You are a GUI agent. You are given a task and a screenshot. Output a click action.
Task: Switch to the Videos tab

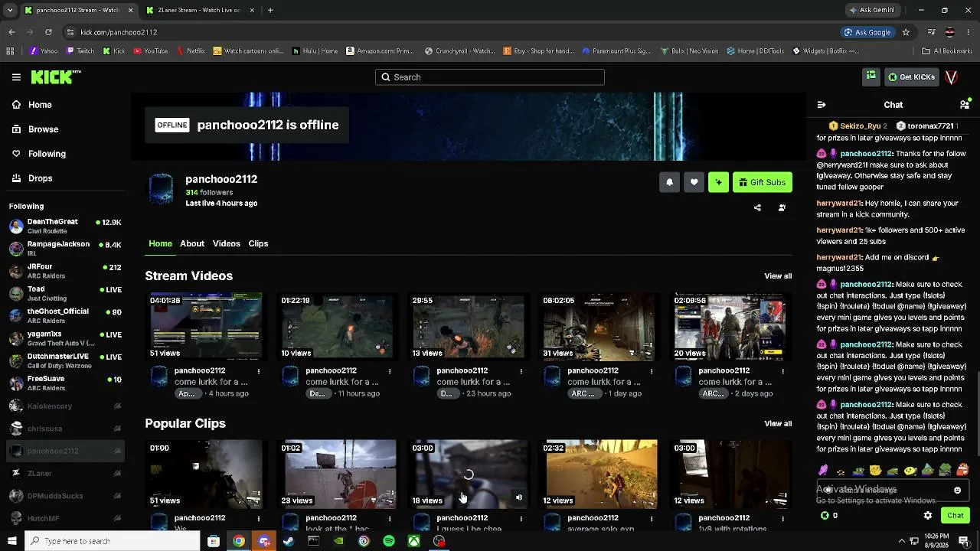[x=227, y=243]
